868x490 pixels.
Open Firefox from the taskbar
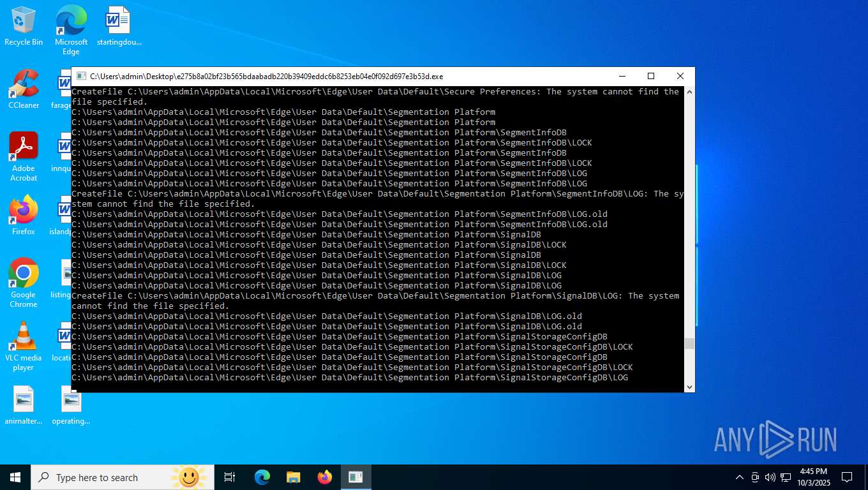(325, 477)
